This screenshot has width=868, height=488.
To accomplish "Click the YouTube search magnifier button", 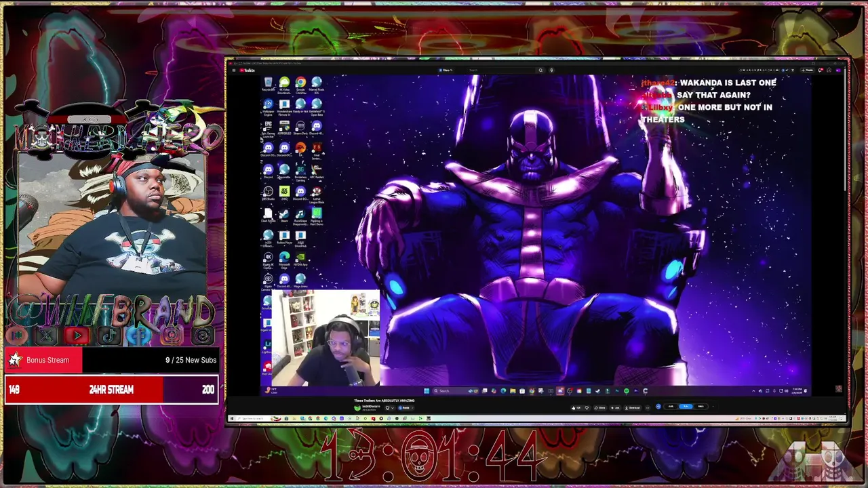I will pos(540,70).
